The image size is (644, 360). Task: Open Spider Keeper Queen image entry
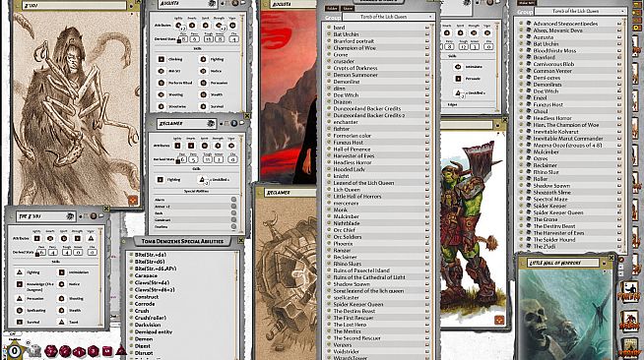point(358,304)
